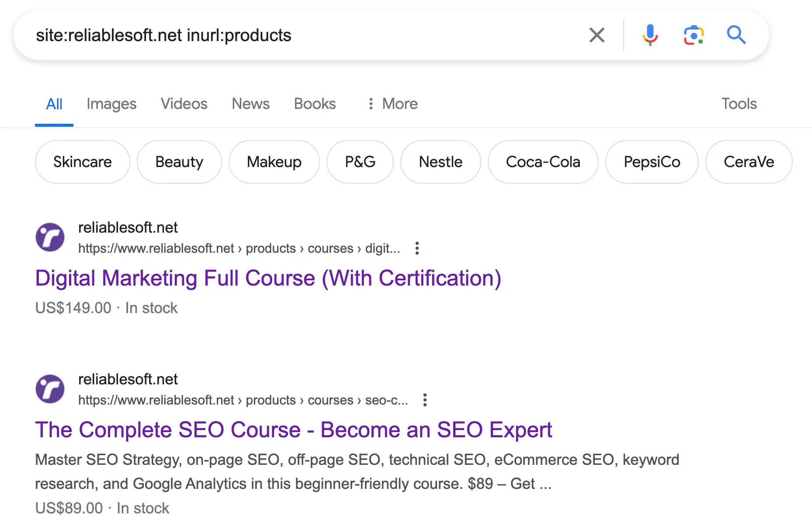Open options menu for SEO Course result

point(425,400)
